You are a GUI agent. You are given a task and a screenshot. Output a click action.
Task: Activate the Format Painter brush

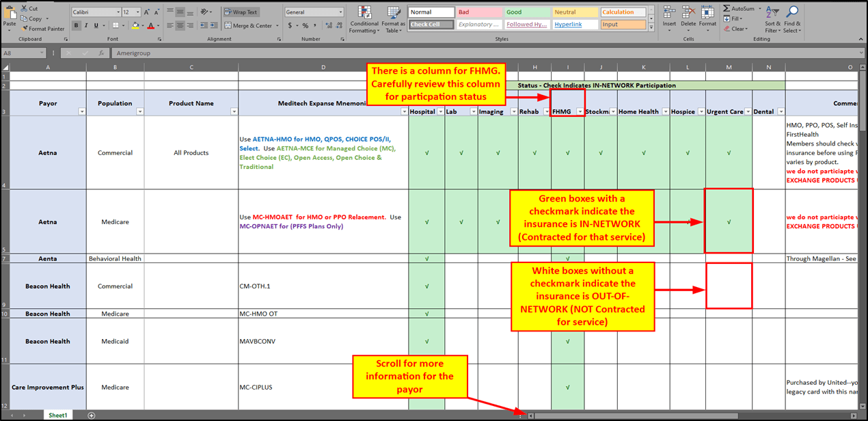42,29
